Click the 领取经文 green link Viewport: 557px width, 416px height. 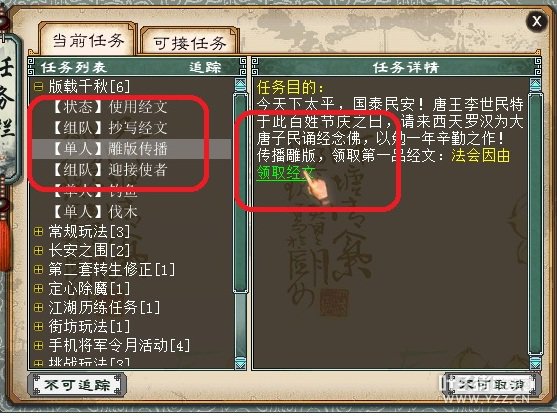click(286, 173)
